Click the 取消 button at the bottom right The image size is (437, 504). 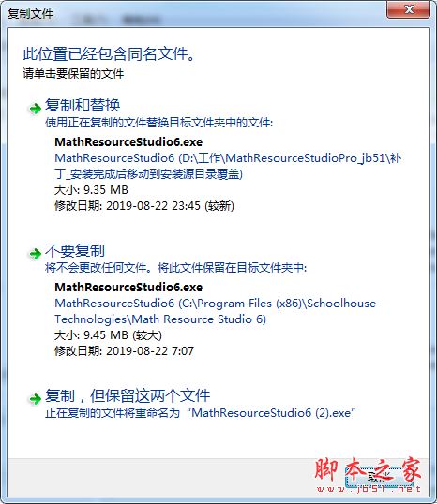click(x=379, y=478)
